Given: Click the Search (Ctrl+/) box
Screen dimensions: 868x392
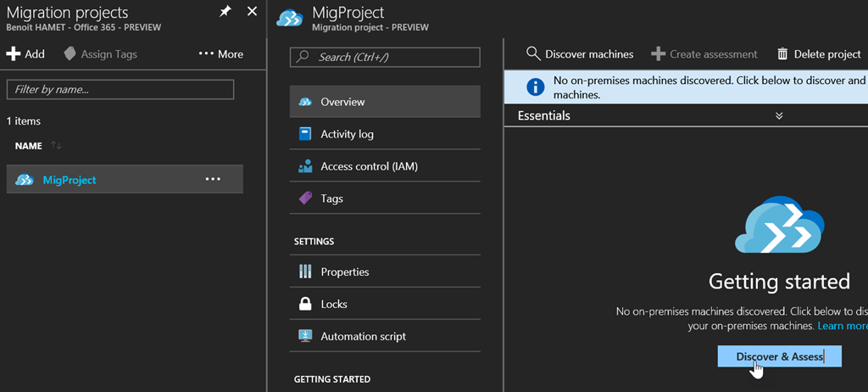Looking at the screenshot, I should click(x=385, y=57).
